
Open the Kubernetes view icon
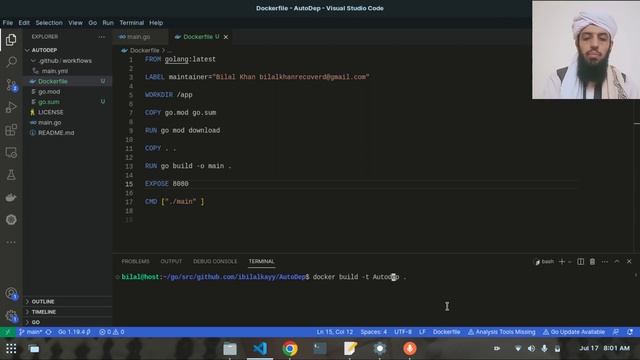[x=11, y=220]
